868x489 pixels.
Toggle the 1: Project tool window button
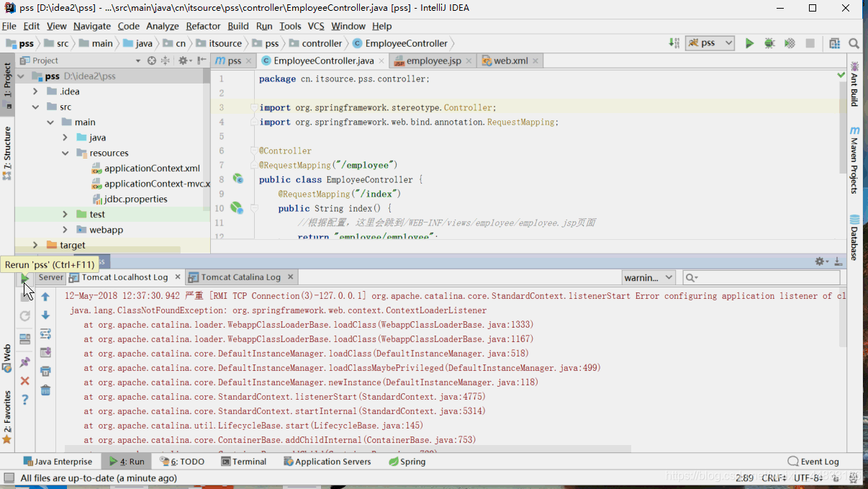coord(7,84)
